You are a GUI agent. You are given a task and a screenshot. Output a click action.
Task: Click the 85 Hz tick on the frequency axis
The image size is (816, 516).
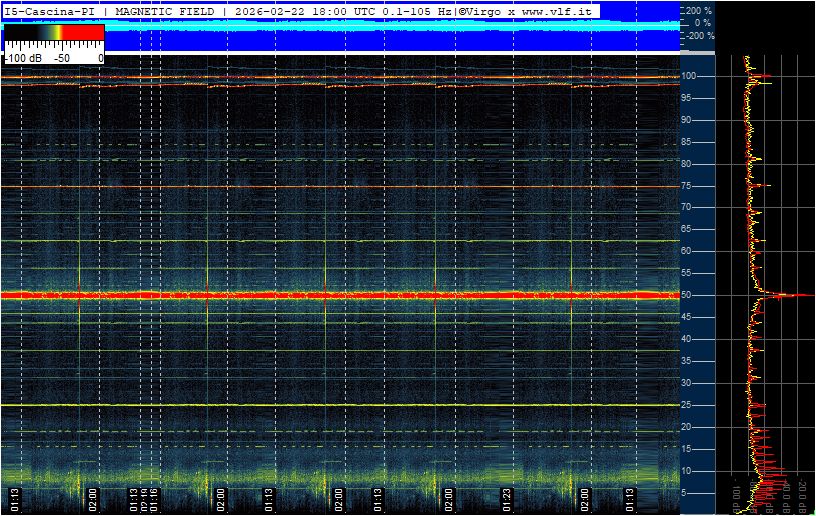tap(687, 141)
